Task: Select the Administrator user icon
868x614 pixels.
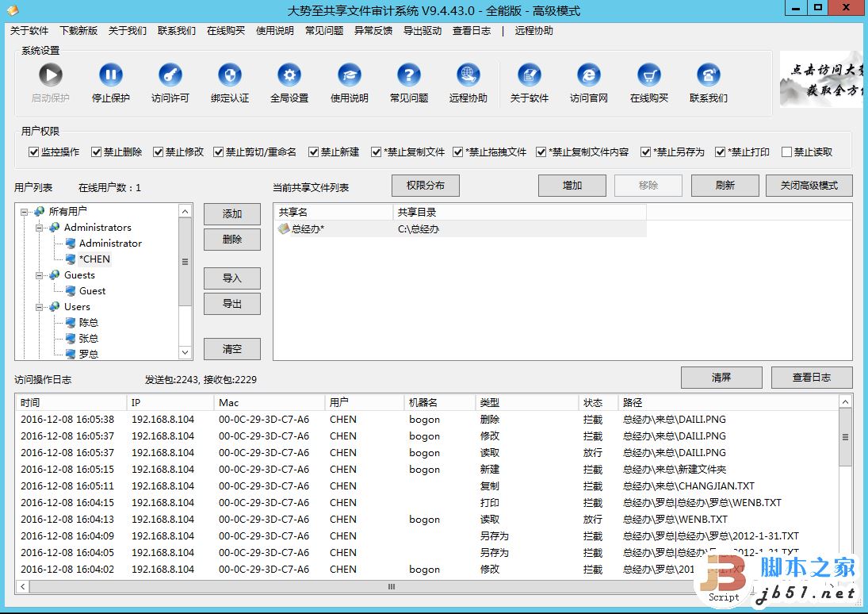Action: click(71, 244)
